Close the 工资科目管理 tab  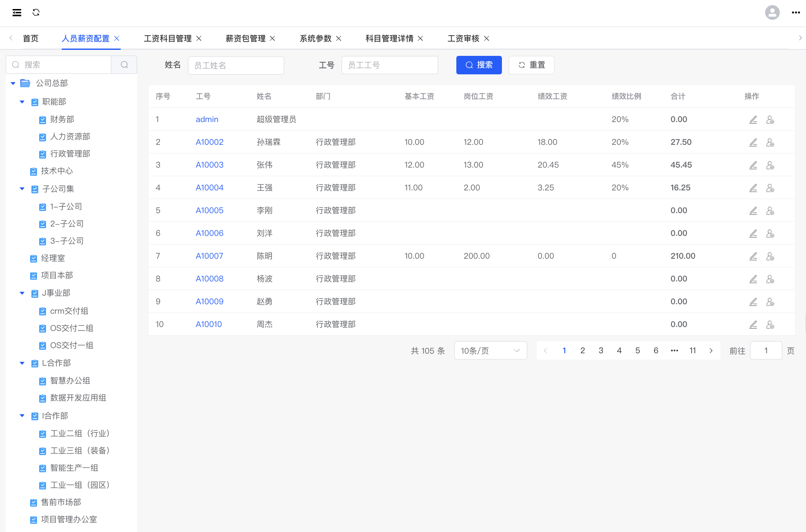click(x=199, y=38)
